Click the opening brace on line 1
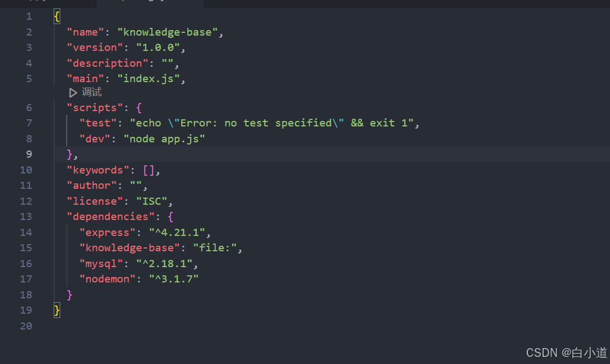610x364 pixels. pos(56,16)
